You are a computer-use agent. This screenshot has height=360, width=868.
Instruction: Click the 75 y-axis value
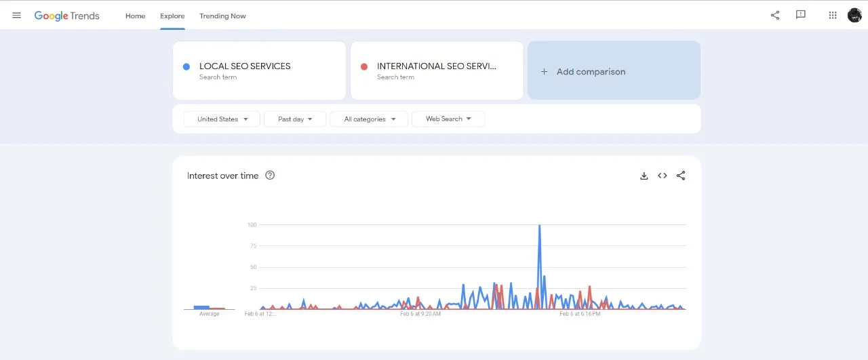coord(253,246)
